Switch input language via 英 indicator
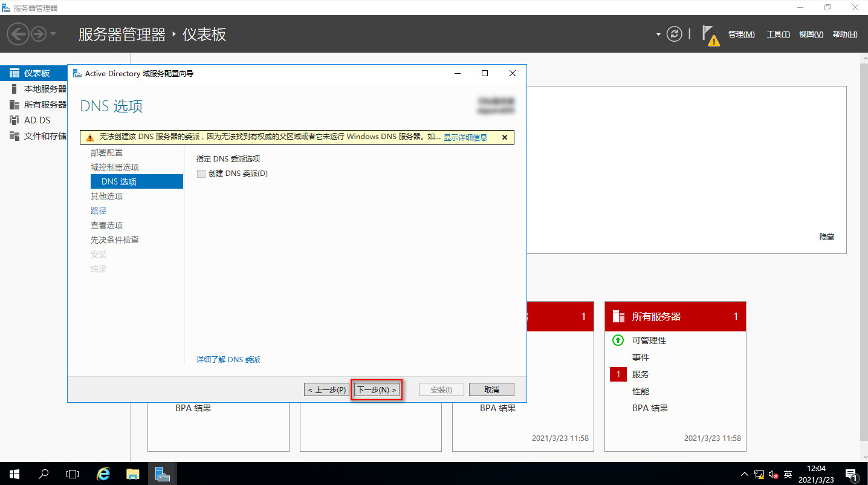Image resolution: width=868 pixels, height=485 pixels. point(788,474)
